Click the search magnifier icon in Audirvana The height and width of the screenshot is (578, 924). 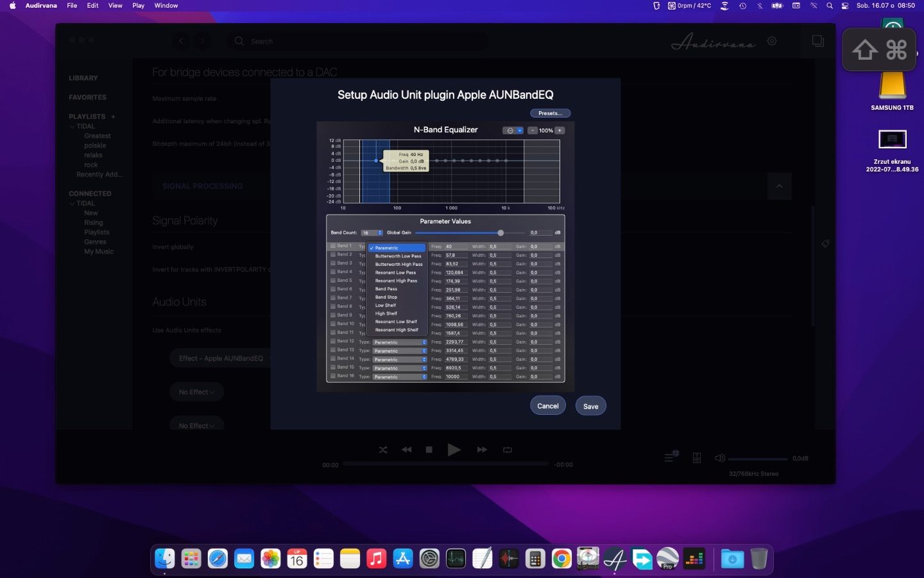[x=239, y=41]
